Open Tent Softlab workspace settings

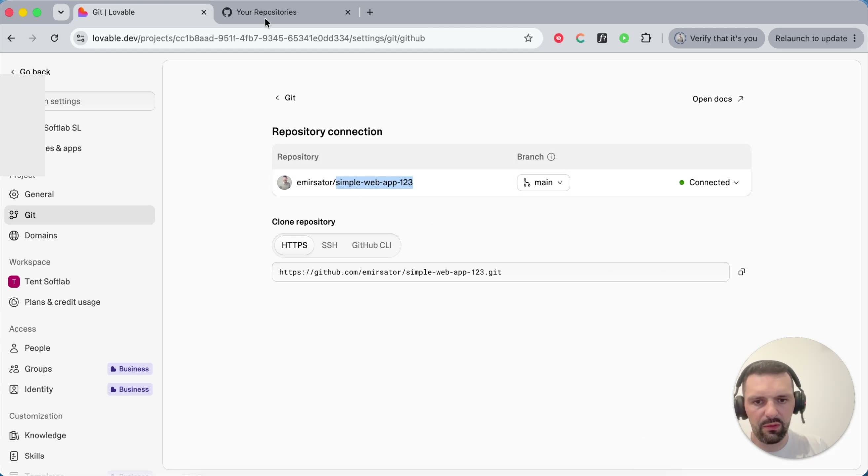pyautogui.click(x=80, y=282)
